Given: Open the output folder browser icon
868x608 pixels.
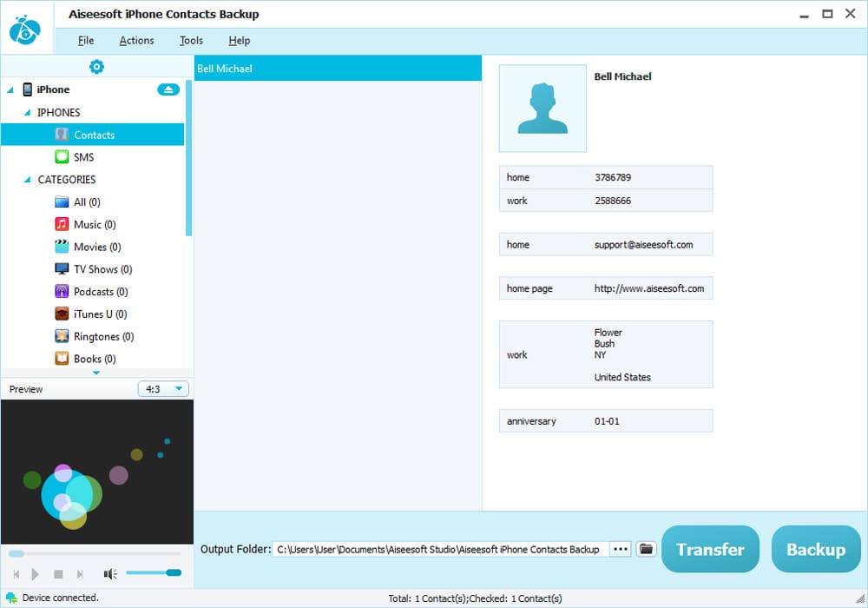Looking at the screenshot, I should coord(646,549).
